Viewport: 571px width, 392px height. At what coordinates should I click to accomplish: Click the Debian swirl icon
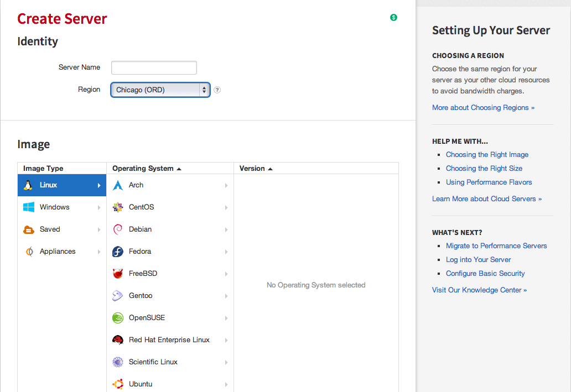point(118,229)
